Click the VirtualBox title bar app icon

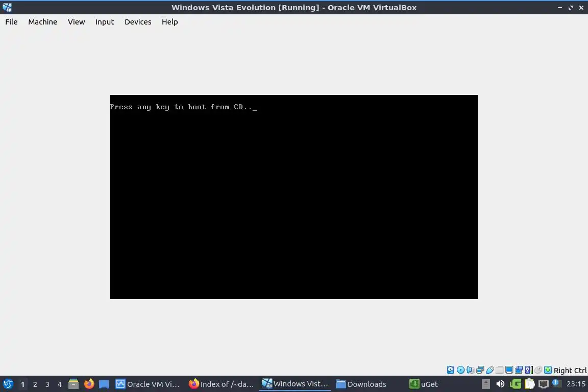[x=7, y=8]
